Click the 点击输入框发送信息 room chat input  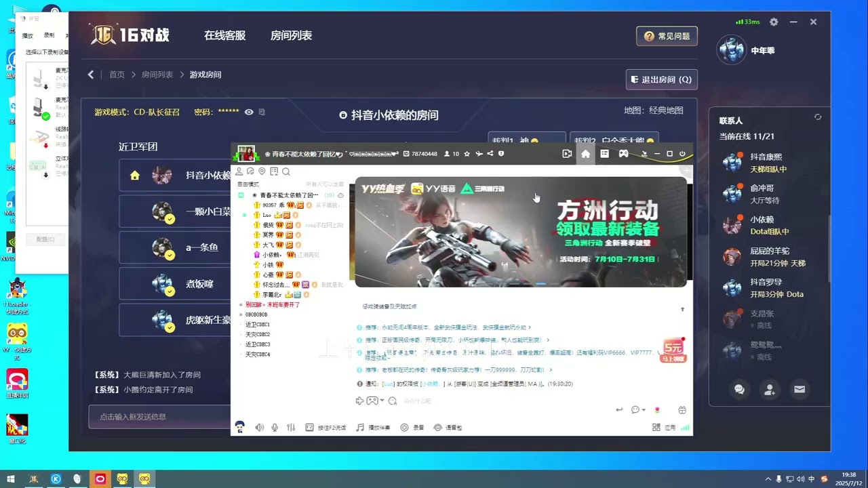click(160, 417)
